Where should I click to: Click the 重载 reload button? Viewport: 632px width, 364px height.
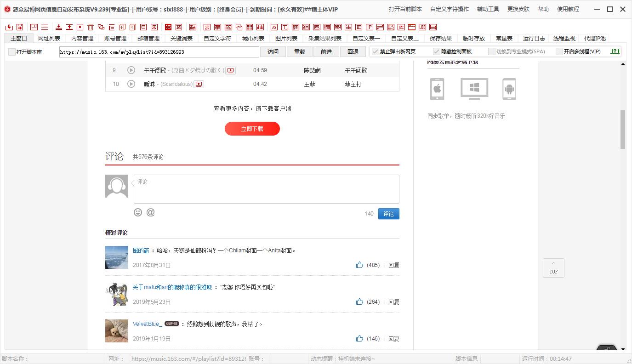tap(300, 52)
